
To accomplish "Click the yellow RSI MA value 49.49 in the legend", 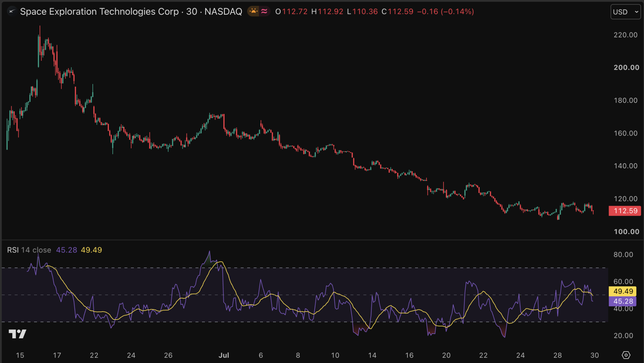I will click(x=91, y=250).
